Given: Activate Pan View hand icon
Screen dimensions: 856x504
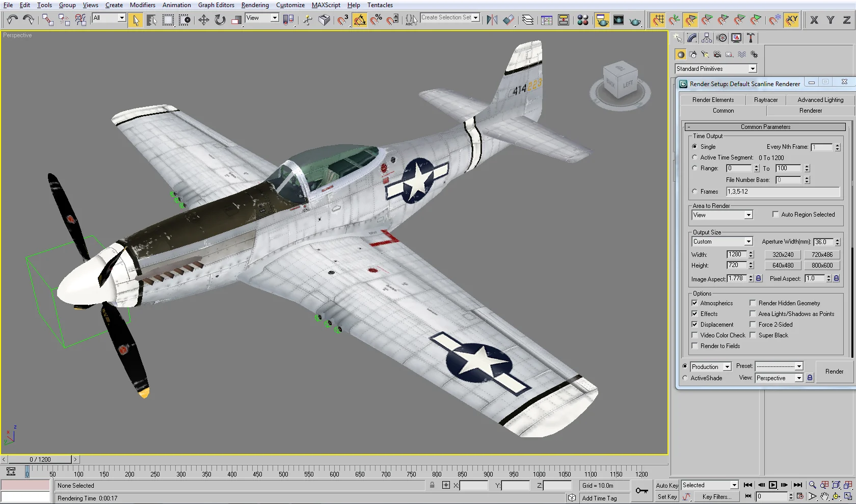Looking at the screenshot, I should (x=824, y=496).
